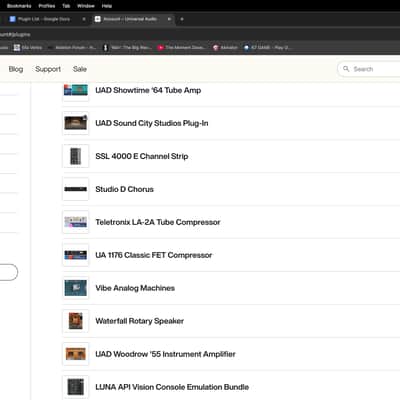Click the SSL 4000 E Channel Strip thumbnail

point(76,156)
